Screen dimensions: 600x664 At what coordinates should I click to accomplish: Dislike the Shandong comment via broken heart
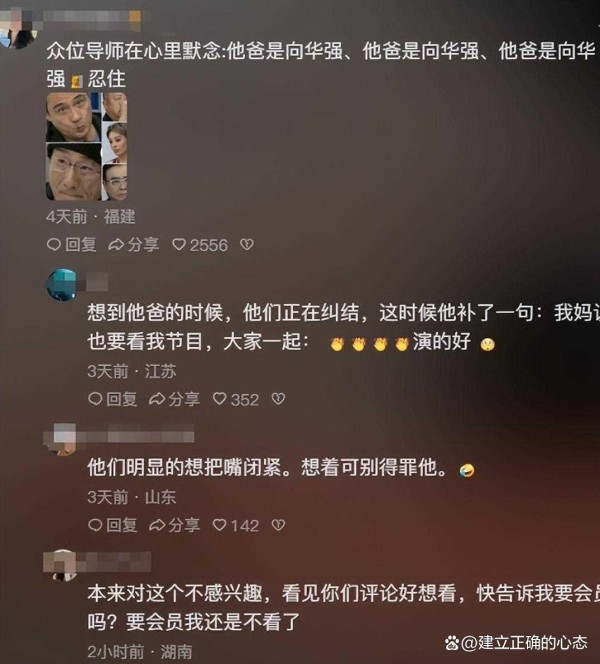click(x=278, y=525)
